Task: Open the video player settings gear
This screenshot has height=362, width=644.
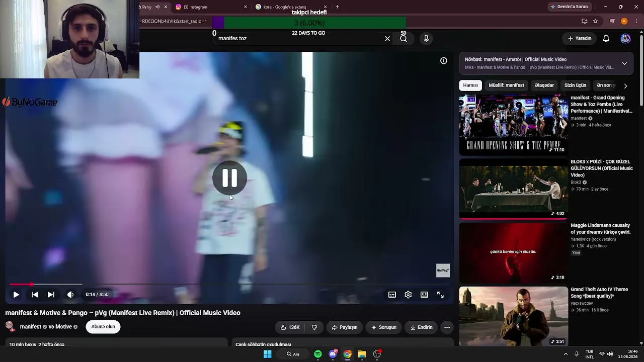Action: click(408, 295)
